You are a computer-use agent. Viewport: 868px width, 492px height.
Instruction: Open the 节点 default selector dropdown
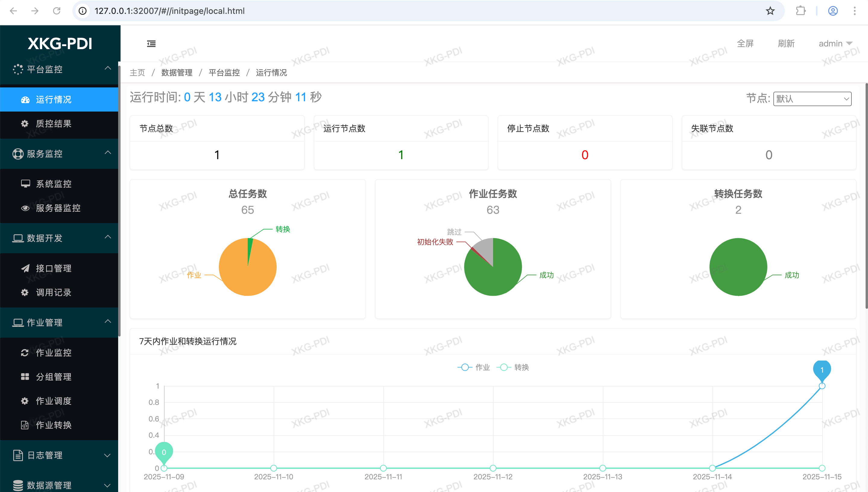(812, 99)
